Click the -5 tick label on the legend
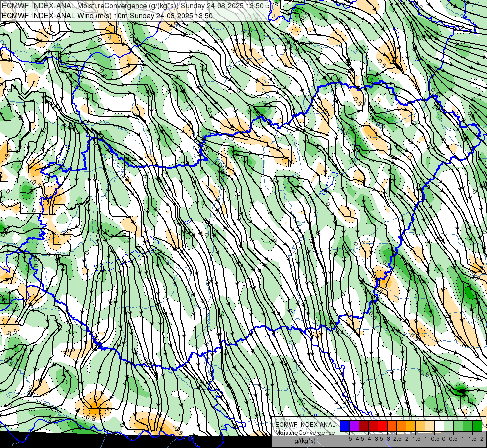The image size is (487, 448). pos(349,439)
